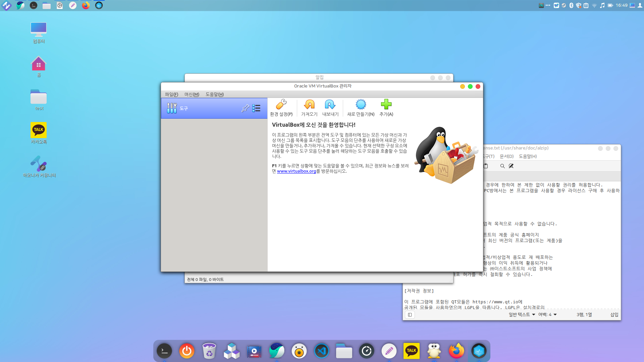Click the Steam icon in system tray
The width and height of the screenshot is (644, 362).
564,5
